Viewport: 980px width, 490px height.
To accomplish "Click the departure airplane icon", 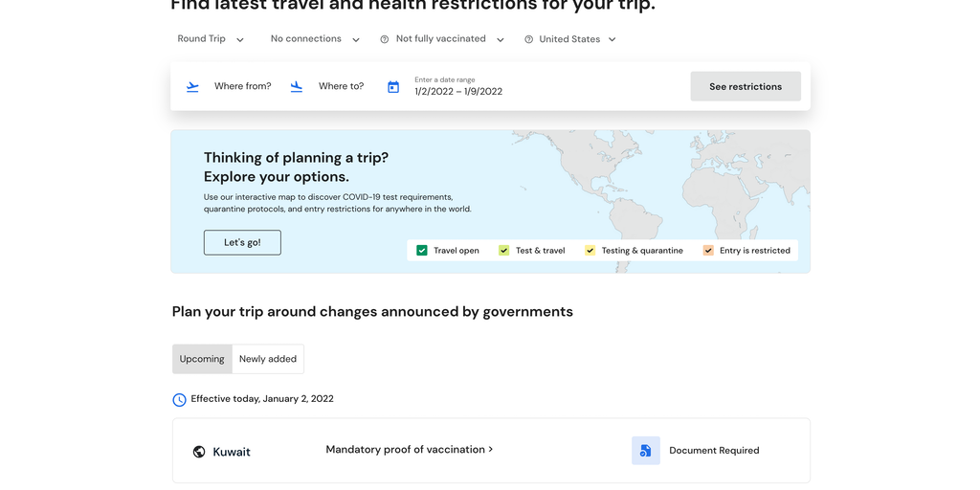I will pos(192,86).
